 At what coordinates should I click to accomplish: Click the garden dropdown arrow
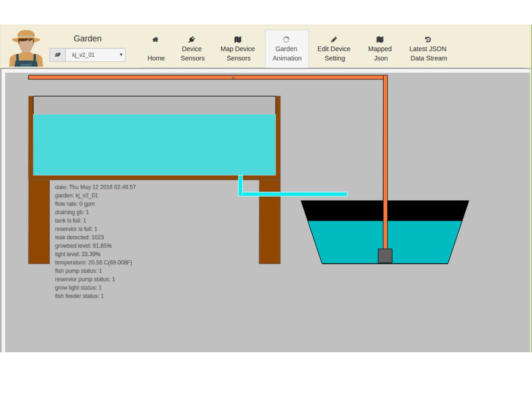[121, 55]
